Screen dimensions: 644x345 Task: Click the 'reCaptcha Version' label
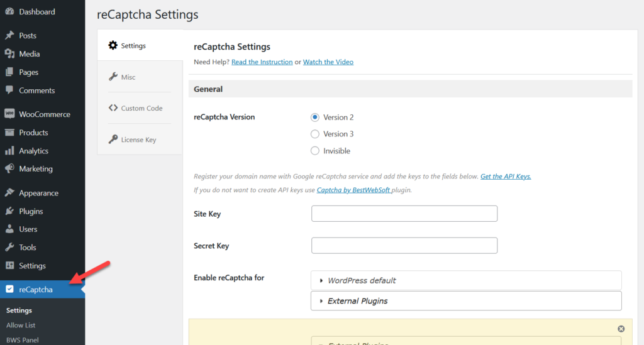[x=225, y=117]
